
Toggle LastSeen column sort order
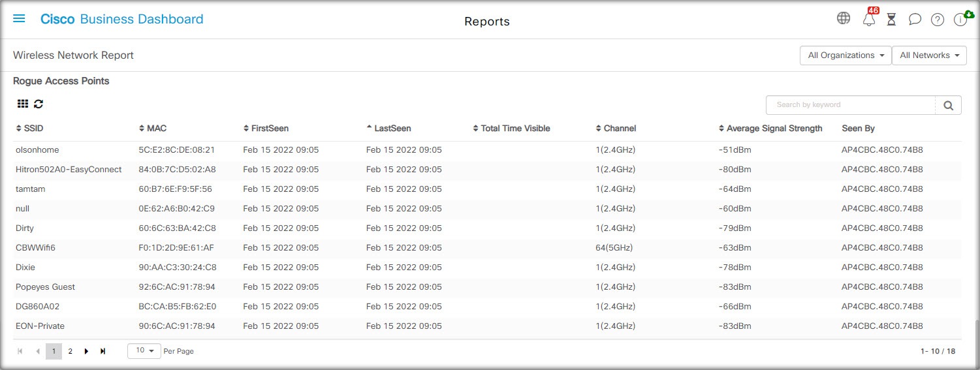pos(388,129)
